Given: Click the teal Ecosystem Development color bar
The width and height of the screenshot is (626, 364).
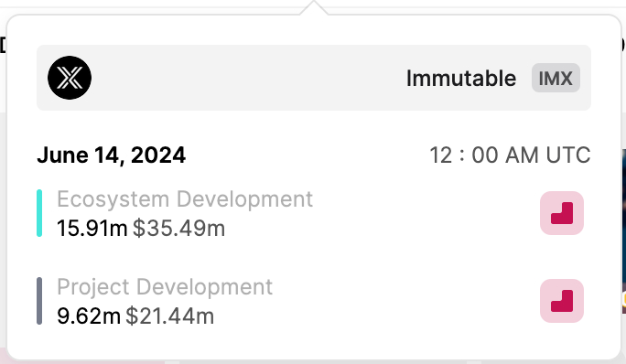Looking at the screenshot, I should pyautogui.click(x=39, y=213).
